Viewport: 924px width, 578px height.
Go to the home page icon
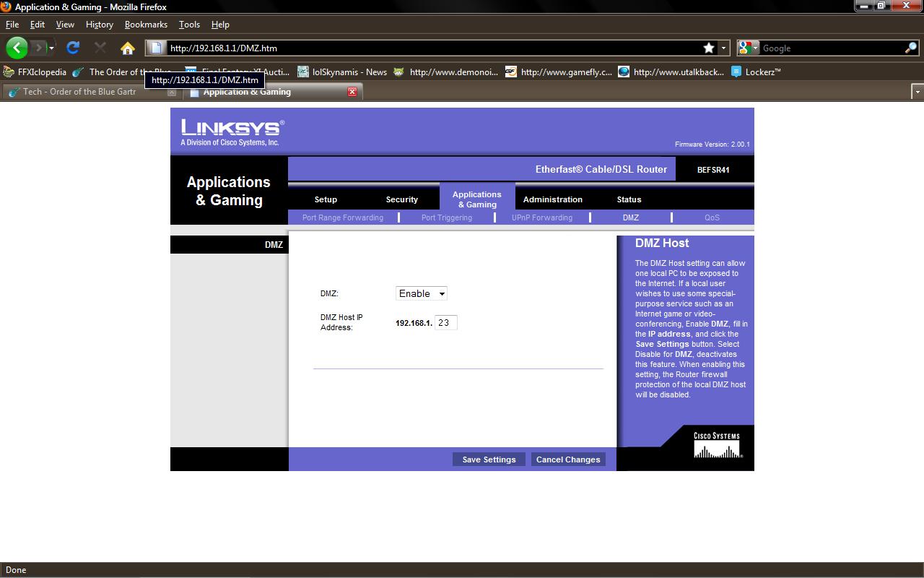pyautogui.click(x=128, y=48)
